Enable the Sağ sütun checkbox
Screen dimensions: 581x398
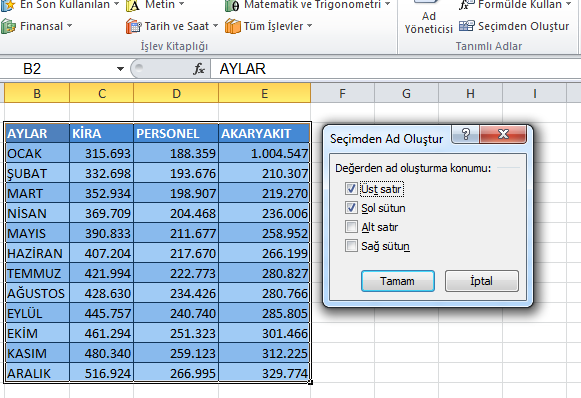[x=351, y=245]
